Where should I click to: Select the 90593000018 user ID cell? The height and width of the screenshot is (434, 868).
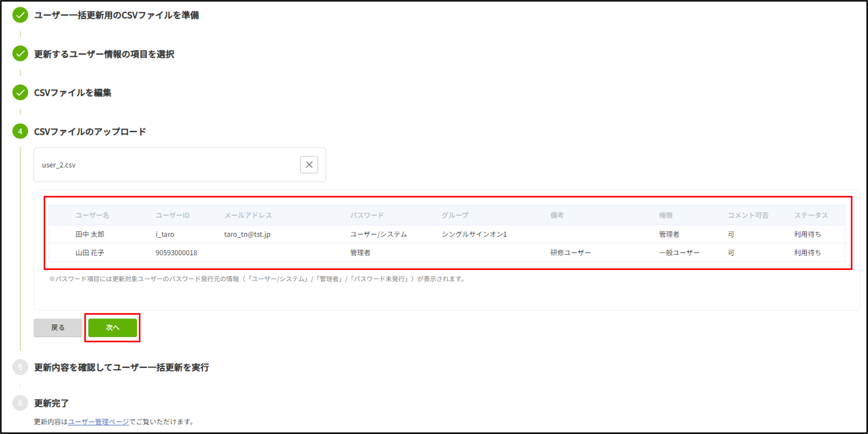176,253
